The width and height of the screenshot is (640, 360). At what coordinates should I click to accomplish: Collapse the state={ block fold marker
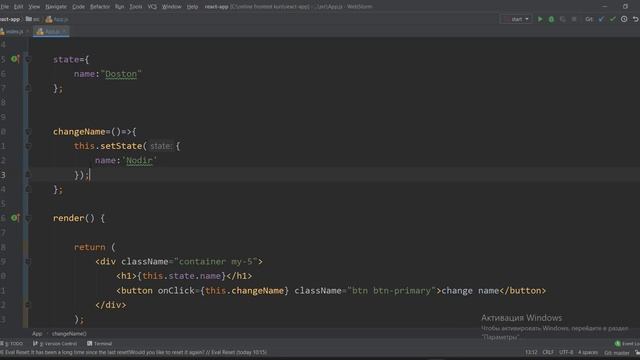click(x=28, y=60)
